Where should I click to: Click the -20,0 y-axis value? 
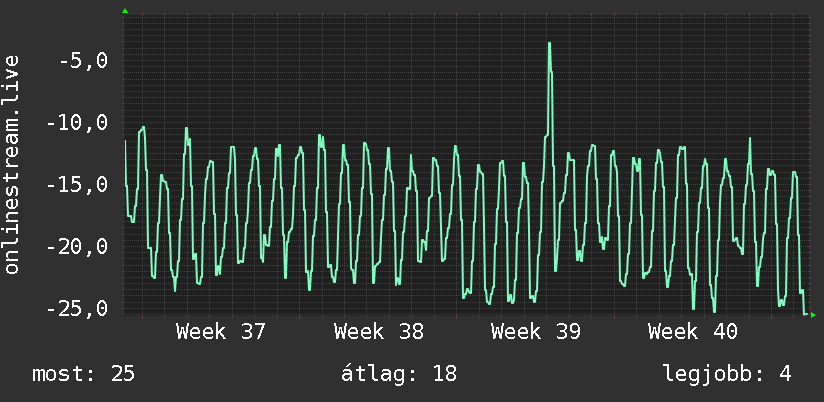coord(77,246)
